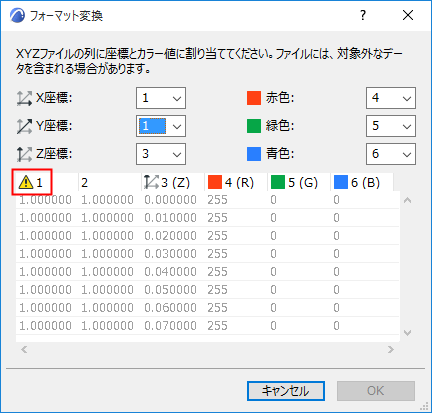Click the Z axis icon in column 3 header
This screenshot has width=432, height=413.
[151, 182]
